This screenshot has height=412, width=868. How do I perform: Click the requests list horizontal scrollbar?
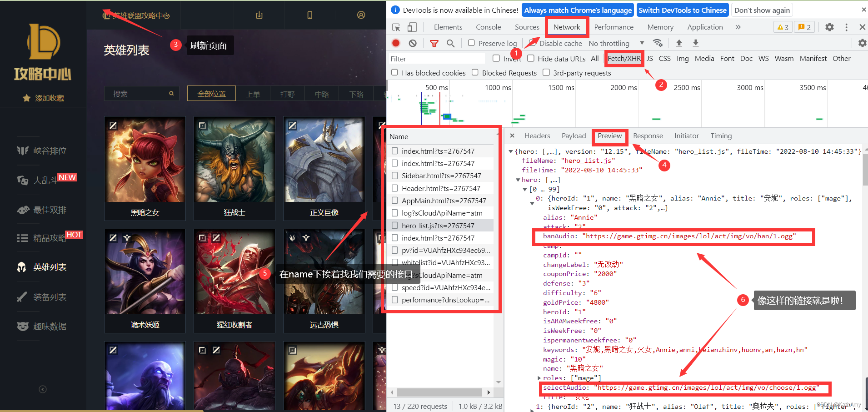tap(439, 392)
